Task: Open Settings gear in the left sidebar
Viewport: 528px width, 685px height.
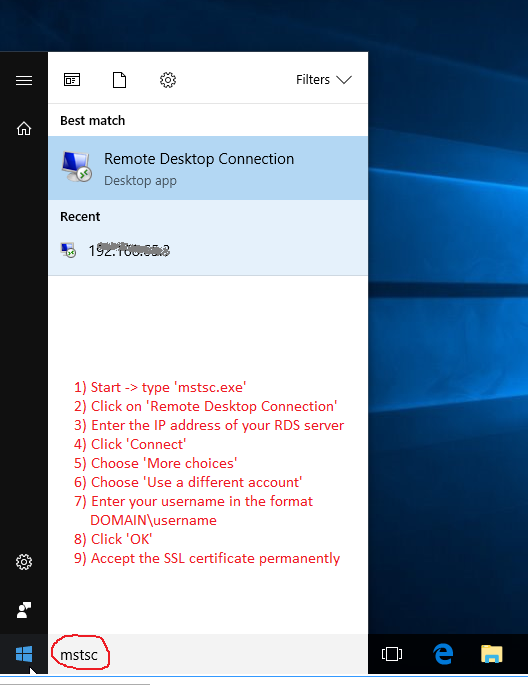Action: [x=24, y=562]
